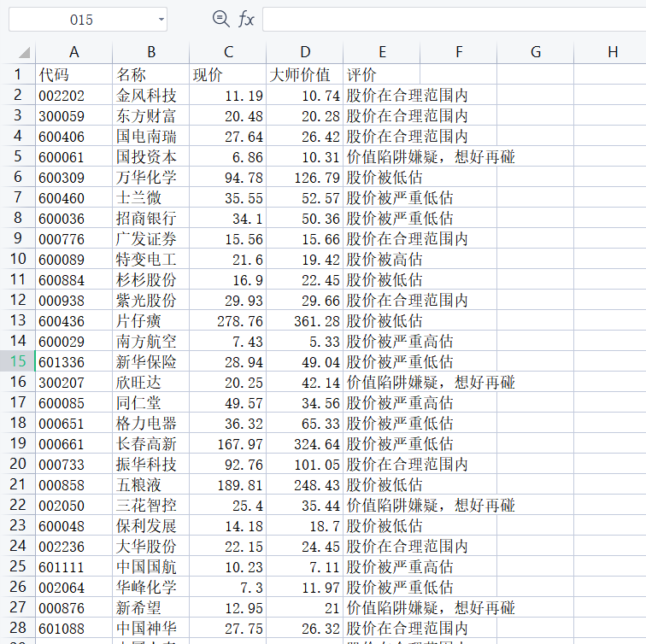646x644 pixels.
Task: Select row 10 header
Action: [x=18, y=259]
